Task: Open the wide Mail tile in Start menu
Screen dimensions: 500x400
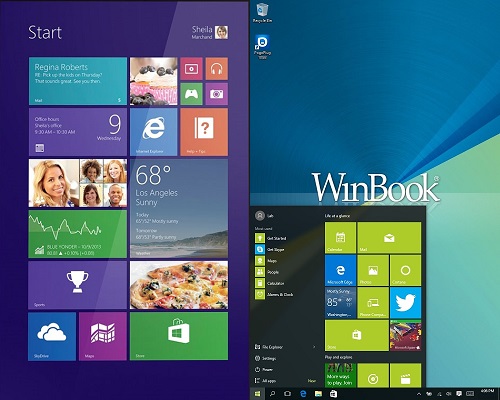Action: click(x=389, y=238)
